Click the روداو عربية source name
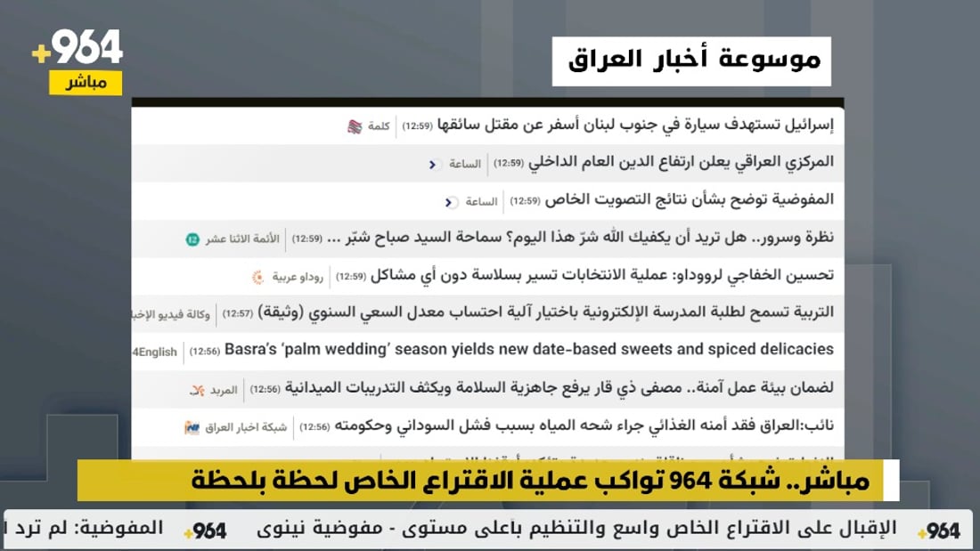This screenshot has height=551, width=980. coord(298,277)
